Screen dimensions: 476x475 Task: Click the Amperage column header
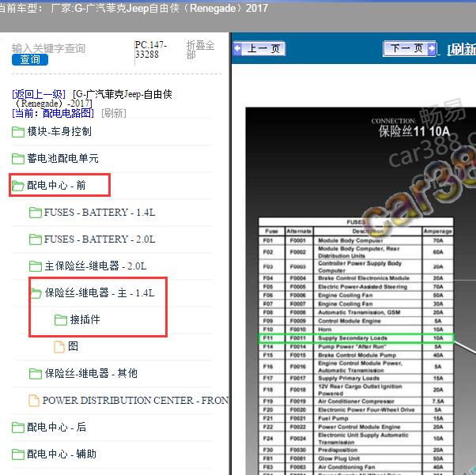coord(438,232)
